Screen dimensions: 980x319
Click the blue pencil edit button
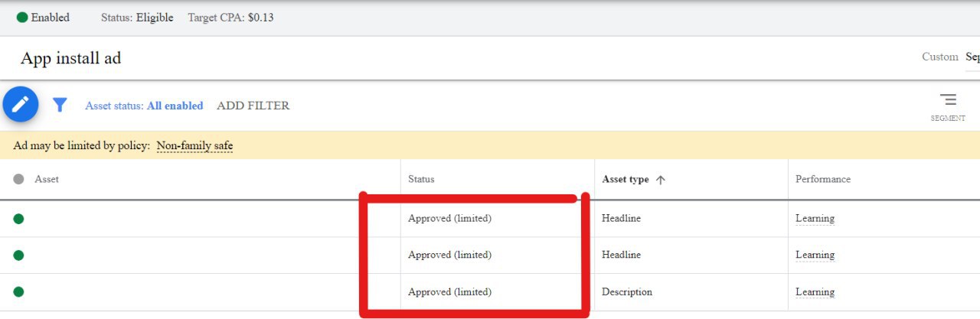(x=21, y=104)
